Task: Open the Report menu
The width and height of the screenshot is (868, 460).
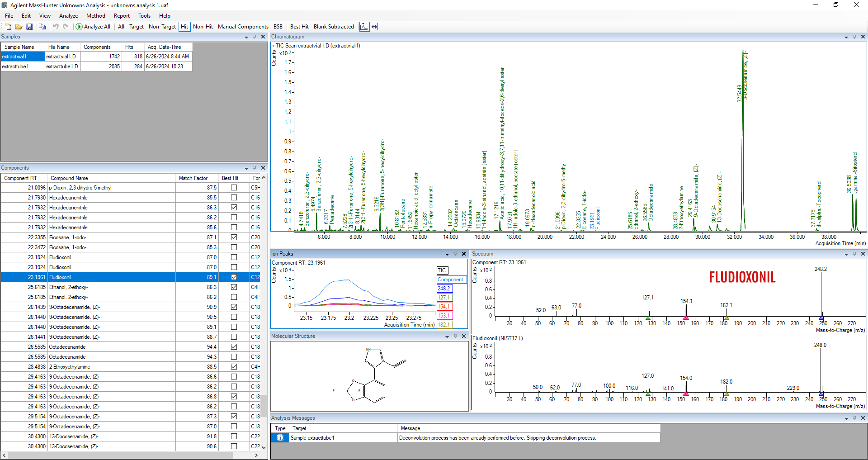Action: tap(122, 16)
